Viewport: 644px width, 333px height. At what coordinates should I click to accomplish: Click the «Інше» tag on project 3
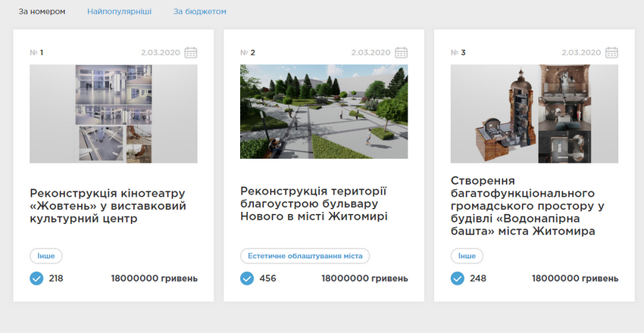[x=467, y=256]
